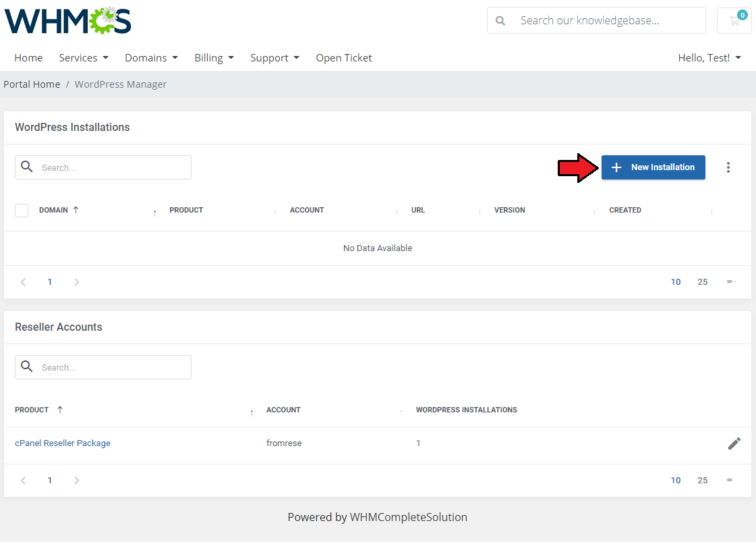756x542 pixels.
Task: Show all installations with infinity icon
Action: (729, 282)
